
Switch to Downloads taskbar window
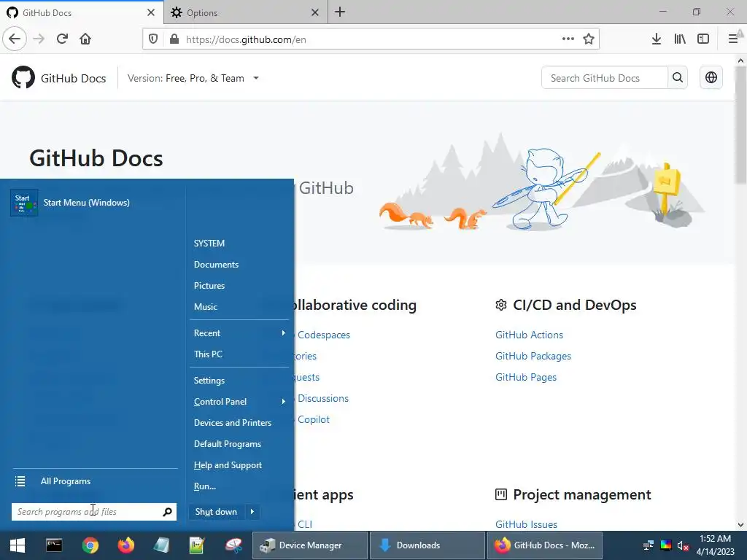pos(427,545)
